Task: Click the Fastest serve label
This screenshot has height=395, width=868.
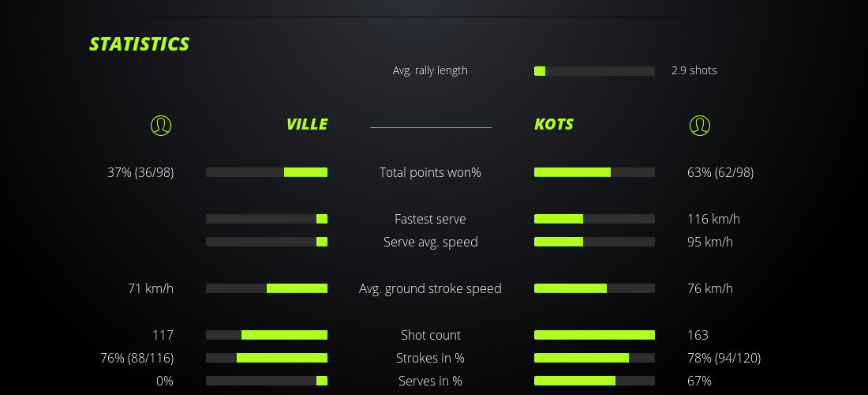Action: coord(430,219)
